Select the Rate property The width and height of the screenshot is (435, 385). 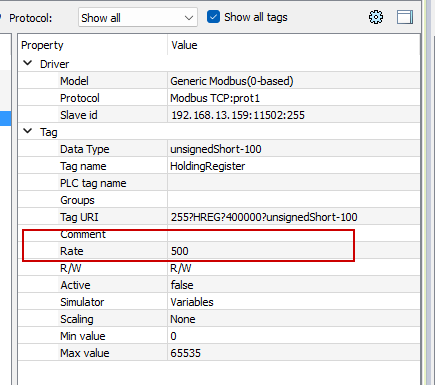click(x=72, y=251)
